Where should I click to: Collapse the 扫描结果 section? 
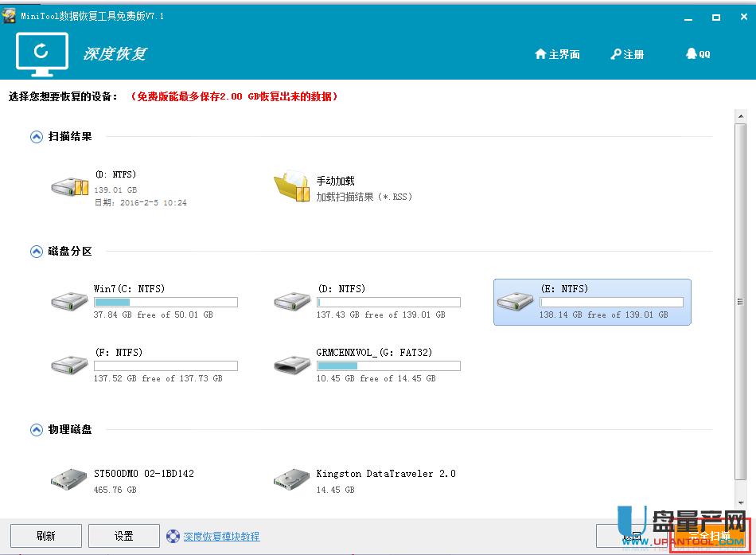[x=36, y=137]
